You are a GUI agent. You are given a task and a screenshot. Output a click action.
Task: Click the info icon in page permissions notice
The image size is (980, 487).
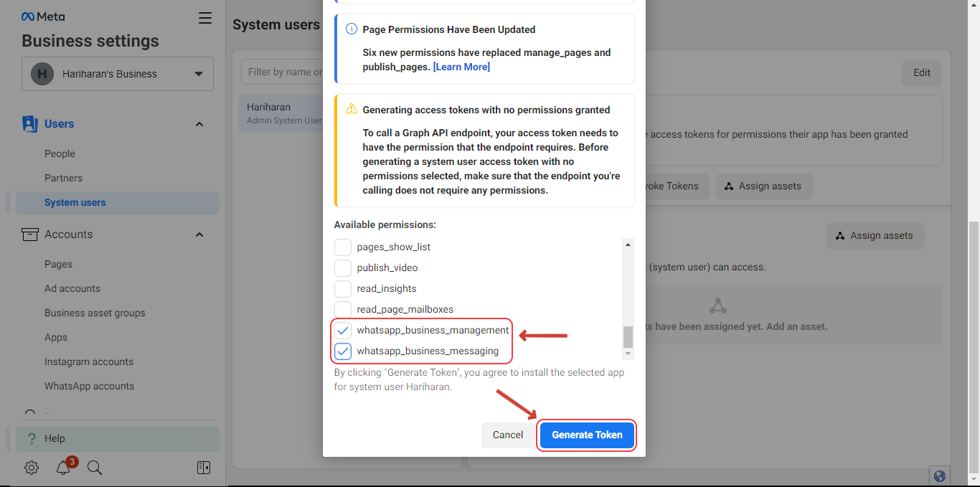[x=352, y=29]
